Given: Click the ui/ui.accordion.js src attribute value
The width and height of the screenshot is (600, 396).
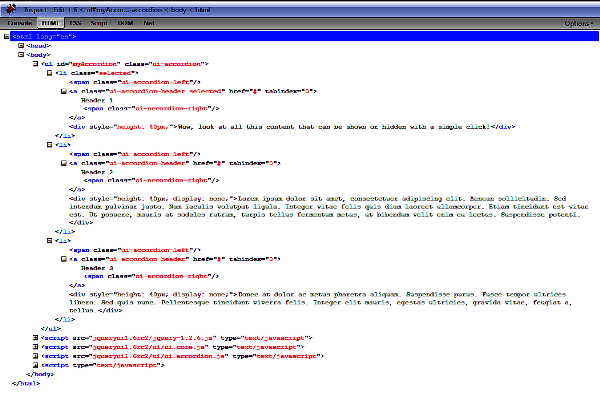Looking at the screenshot, I should pyautogui.click(x=160, y=356).
